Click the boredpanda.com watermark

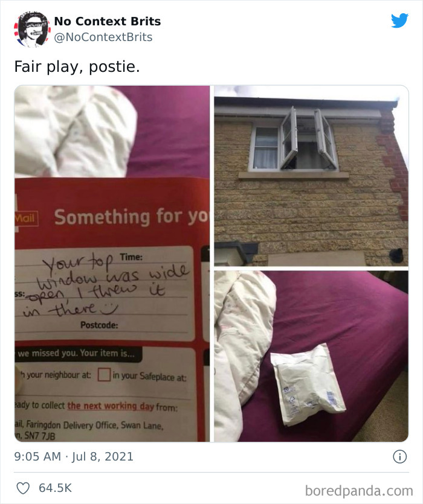pos(359,491)
